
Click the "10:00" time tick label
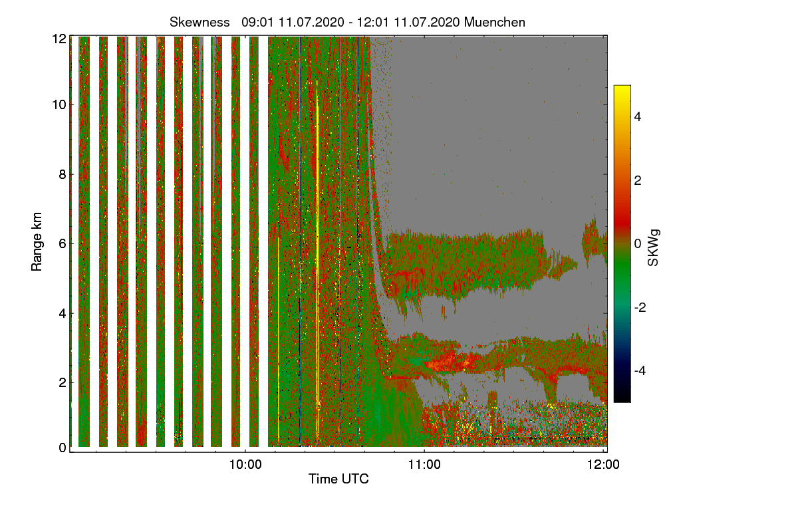click(245, 465)
